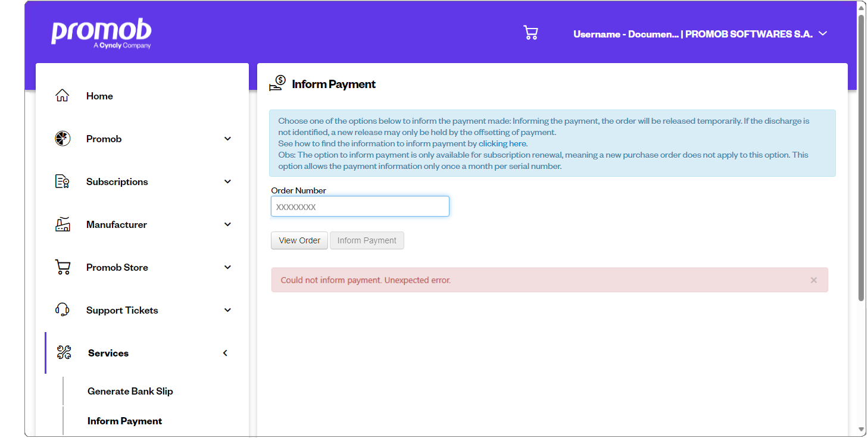Click the 'Order Number' label
This screenshot has width=868, height=438.
[299, 190]
